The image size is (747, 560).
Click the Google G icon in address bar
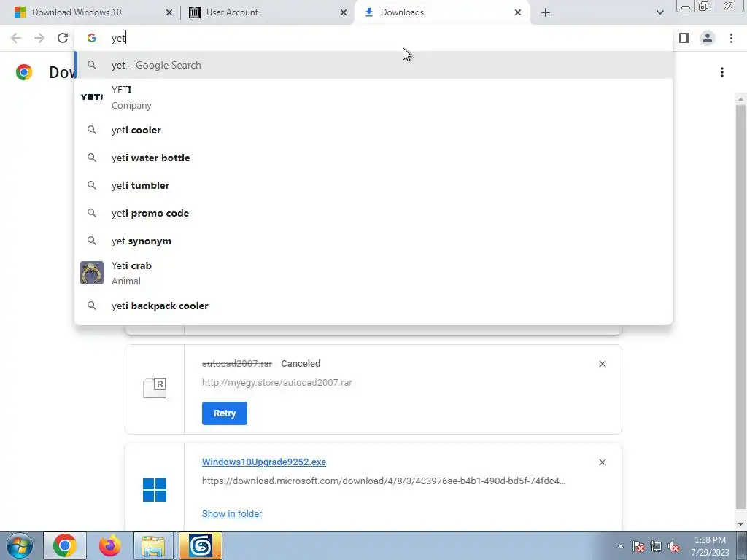pyautogui.click(x=92, y=38)
